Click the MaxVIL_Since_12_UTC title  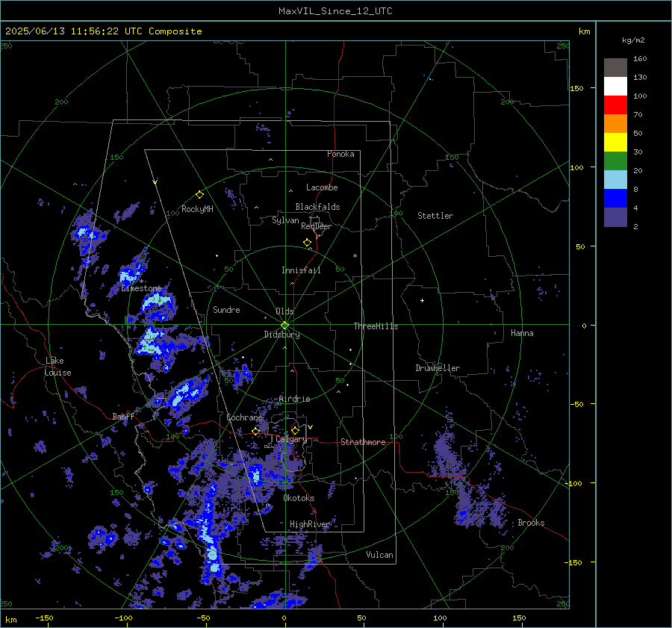pyautogui.click(x=335, y=11)
